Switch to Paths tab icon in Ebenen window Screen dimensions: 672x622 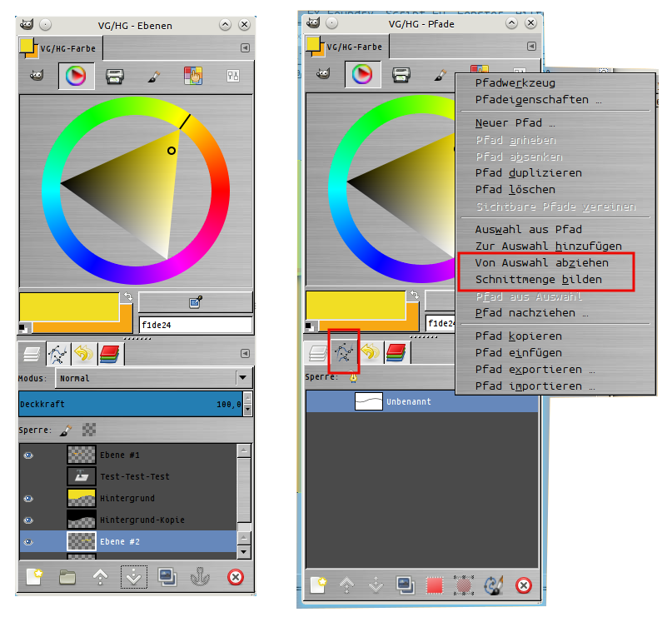tap(57, 354)
